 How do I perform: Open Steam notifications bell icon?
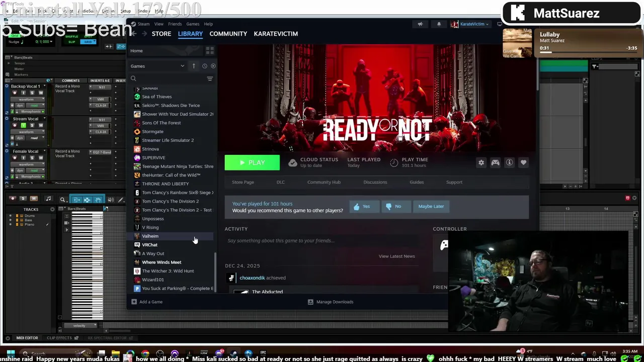pos(439,24)
